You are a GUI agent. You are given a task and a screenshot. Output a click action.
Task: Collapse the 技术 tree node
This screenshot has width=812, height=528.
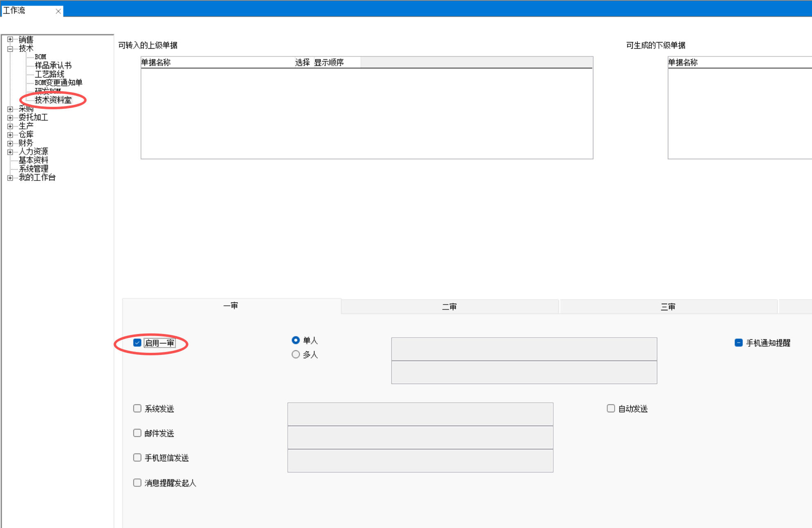10,49
